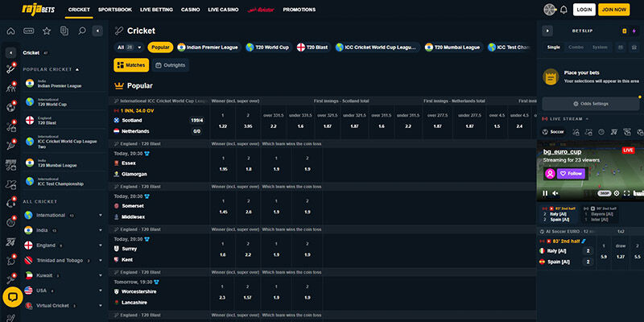Screen dimensions: 644x322
Task: Open the LIVE events icon
Action: coord(29,31)
